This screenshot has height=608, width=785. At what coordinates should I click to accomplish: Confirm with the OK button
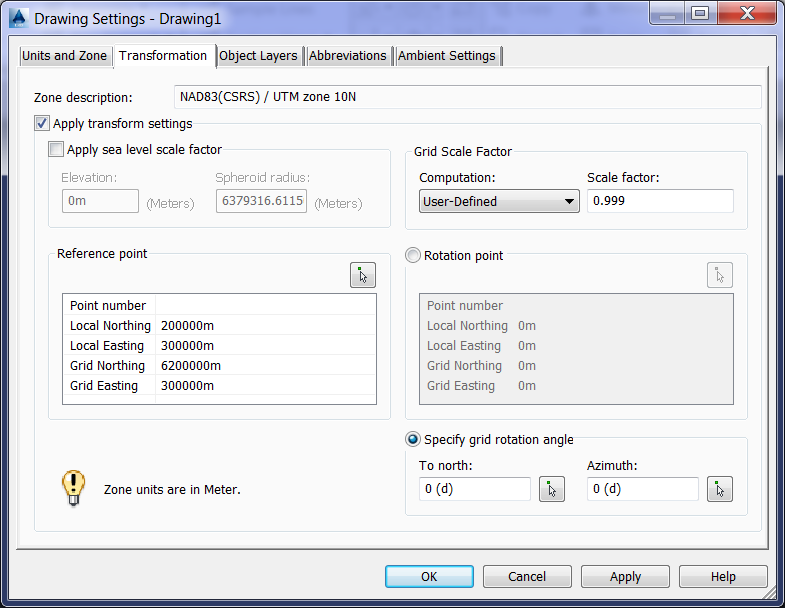click(429, 576)
